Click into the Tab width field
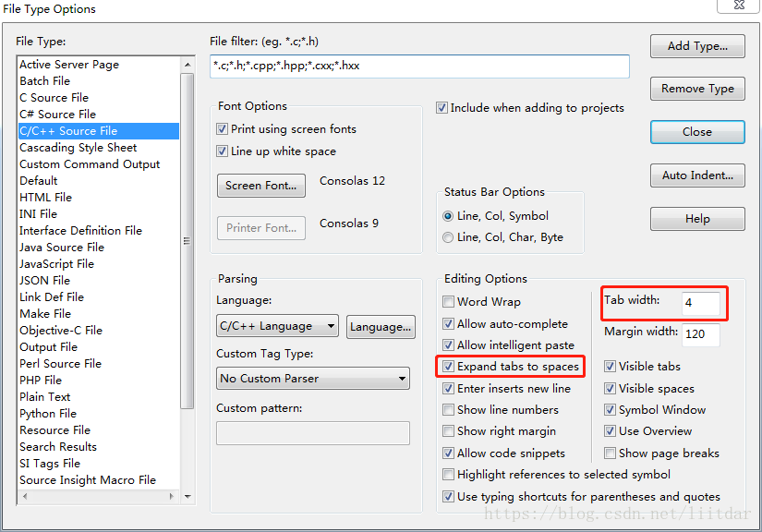762x532 pixels. point(700,303)
